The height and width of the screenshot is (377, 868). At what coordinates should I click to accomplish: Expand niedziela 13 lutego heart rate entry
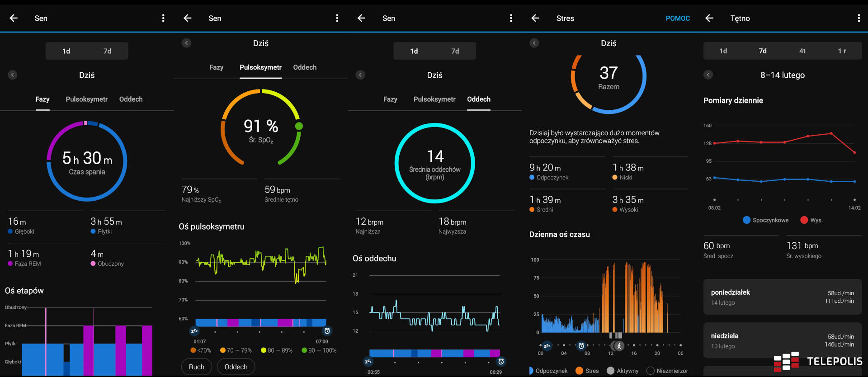(782, 340)
